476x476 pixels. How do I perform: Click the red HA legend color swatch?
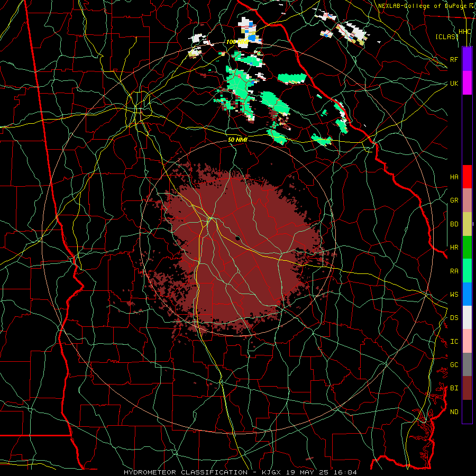(x=467, y=176)
